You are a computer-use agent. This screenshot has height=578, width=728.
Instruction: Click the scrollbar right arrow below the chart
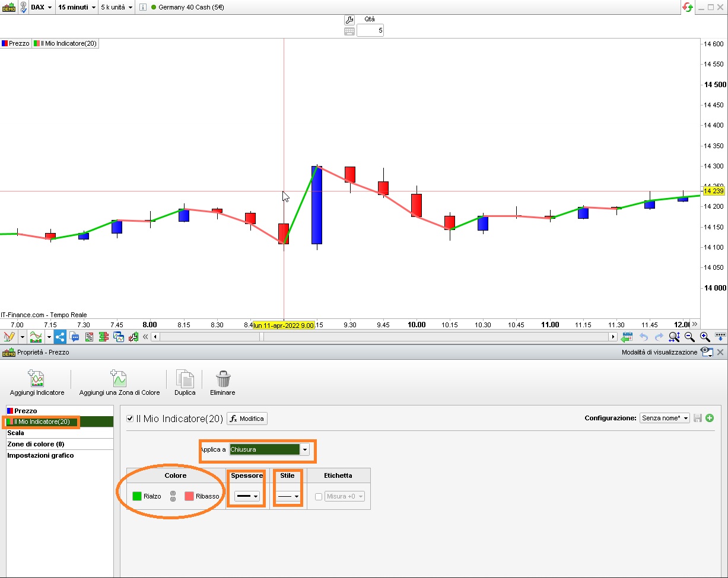613,337
